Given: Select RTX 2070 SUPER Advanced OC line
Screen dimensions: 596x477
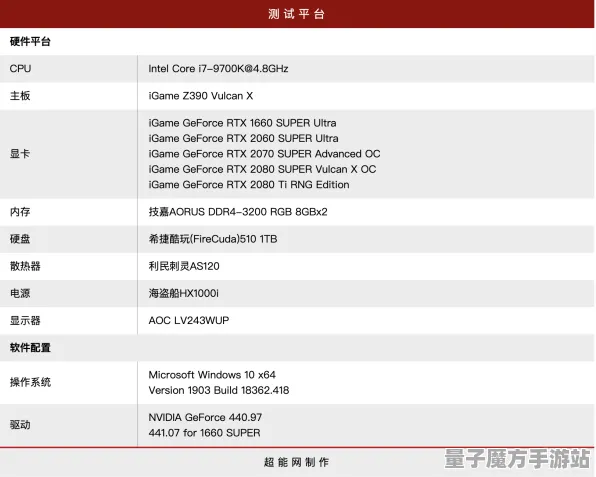Looking at the screenshot, I should click(264, 154).
